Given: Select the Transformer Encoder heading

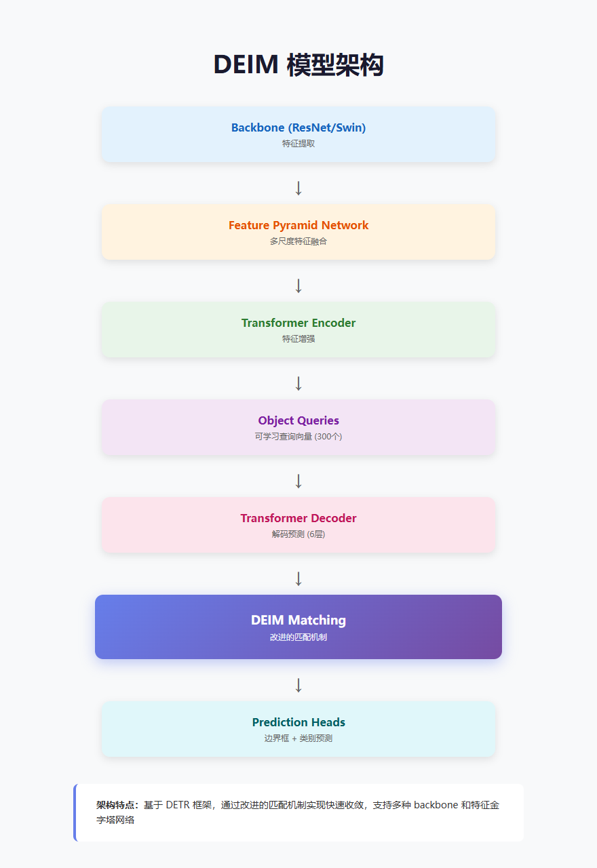Looking at the screenshot, I should tap(298, 323).
